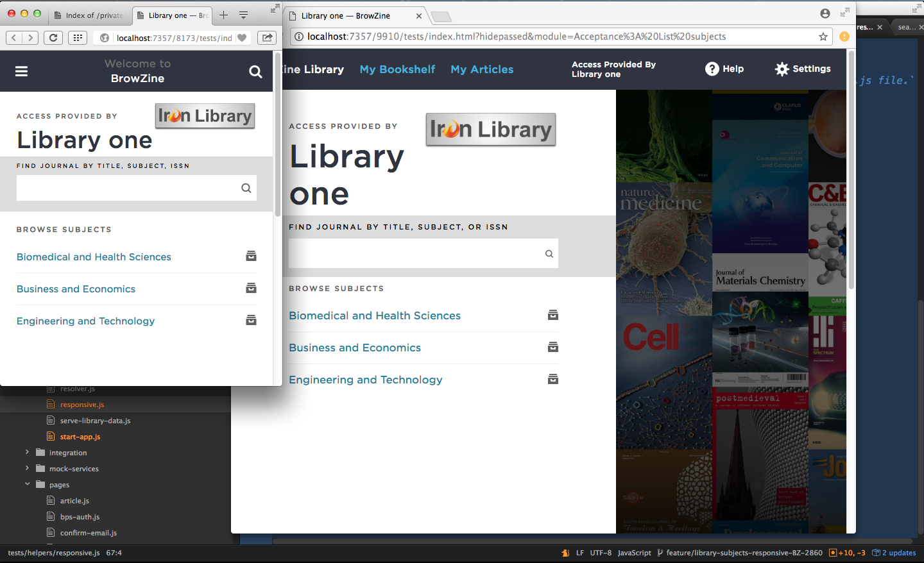Click BrowZine Library nav link
This screenshot has height=563, width=924.
coord(313,69)
